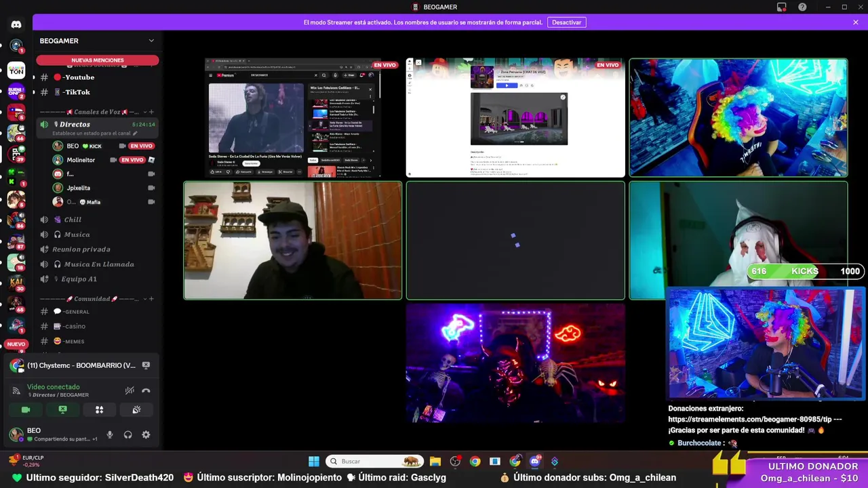The height and width of the screenshot is (488, 868).
Task: Focus neon skeleton room webcam tile
Action: [x=515, y=363]
